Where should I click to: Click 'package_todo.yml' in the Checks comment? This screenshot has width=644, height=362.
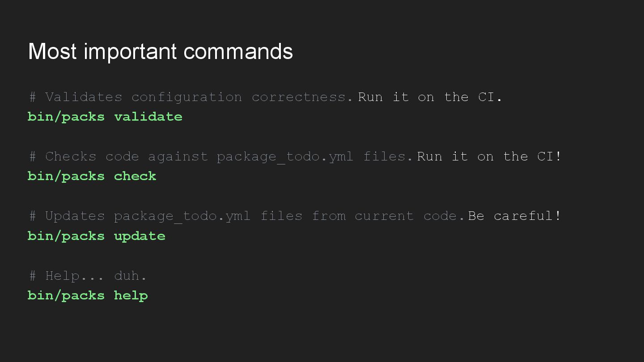(285, 157)
